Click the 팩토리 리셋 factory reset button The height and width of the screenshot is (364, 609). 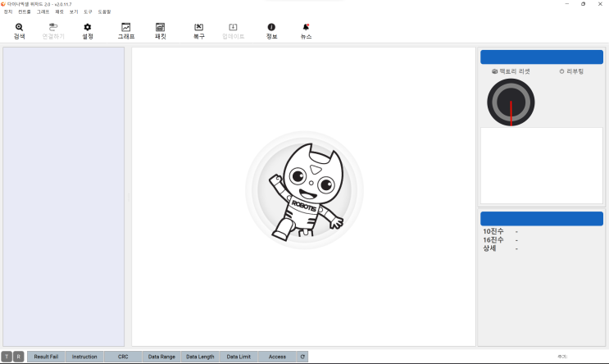511,71
